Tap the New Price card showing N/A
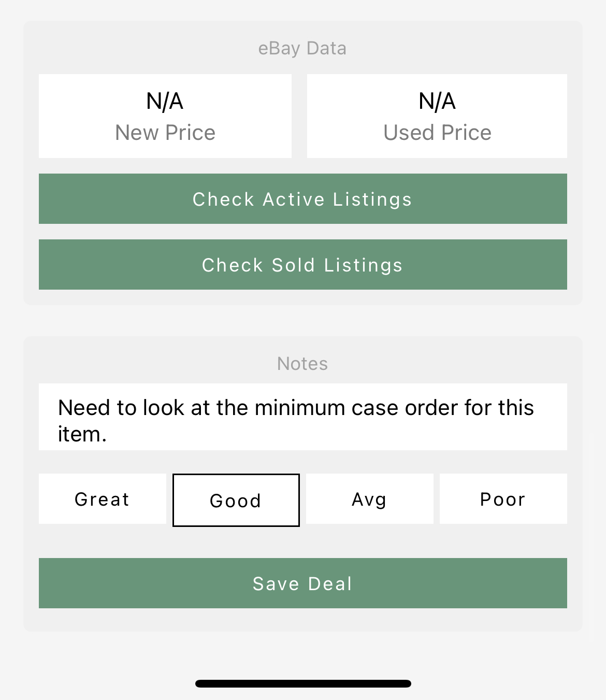The image size is (606, 700). (x=165, y=116)
